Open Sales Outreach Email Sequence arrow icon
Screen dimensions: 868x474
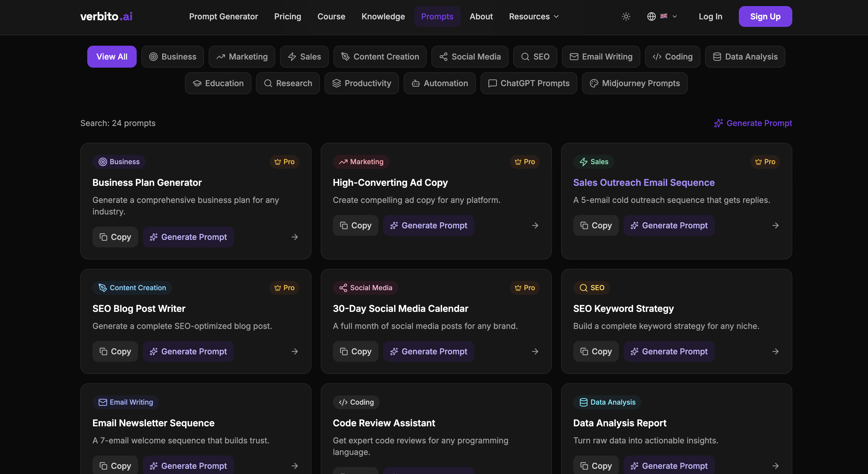click(775, 225)
